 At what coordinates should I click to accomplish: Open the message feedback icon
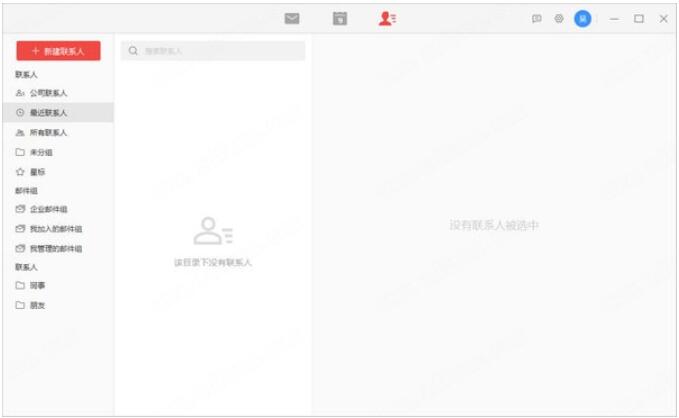[x=537, y=19]
